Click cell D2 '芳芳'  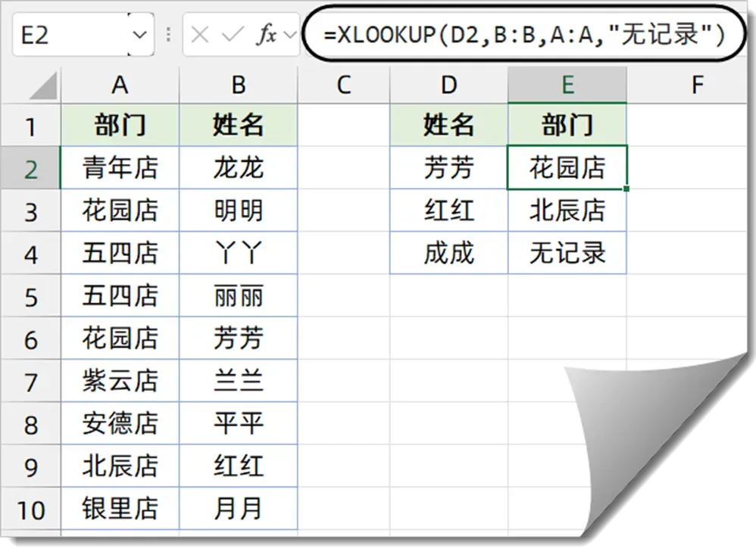coord(449,167)
